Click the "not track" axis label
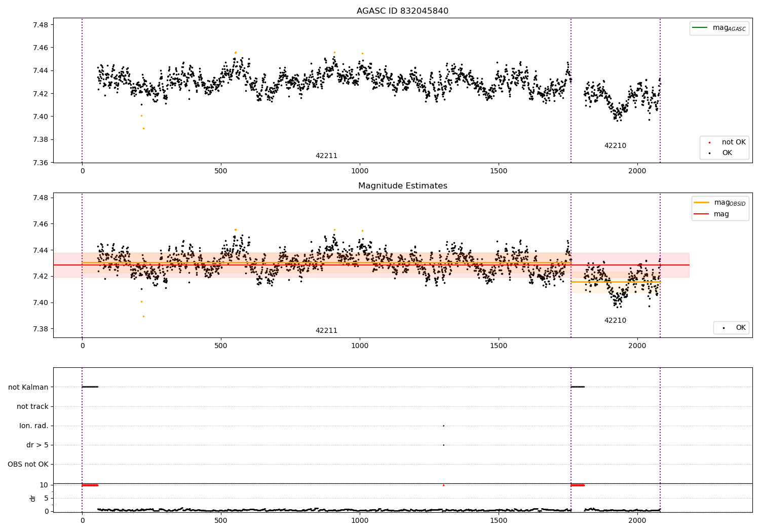The height and width of the screenshot is (532, 760). tap(32, 407)
